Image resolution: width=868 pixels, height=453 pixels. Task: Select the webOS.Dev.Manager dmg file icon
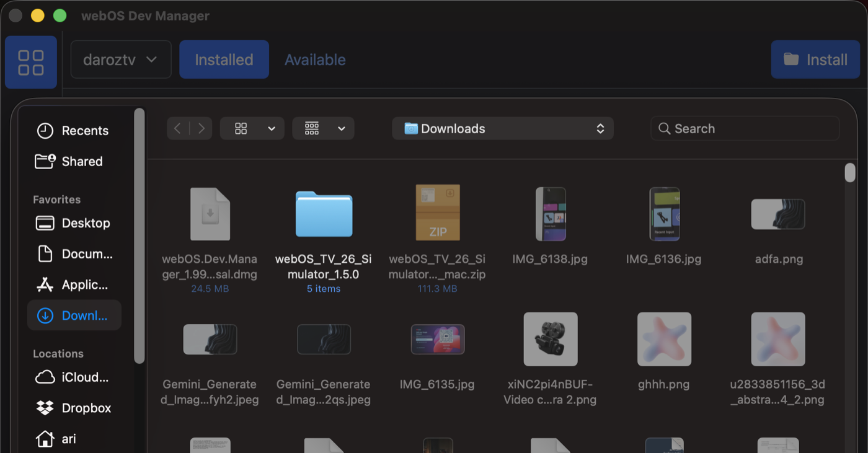click(x=210, y=214)
